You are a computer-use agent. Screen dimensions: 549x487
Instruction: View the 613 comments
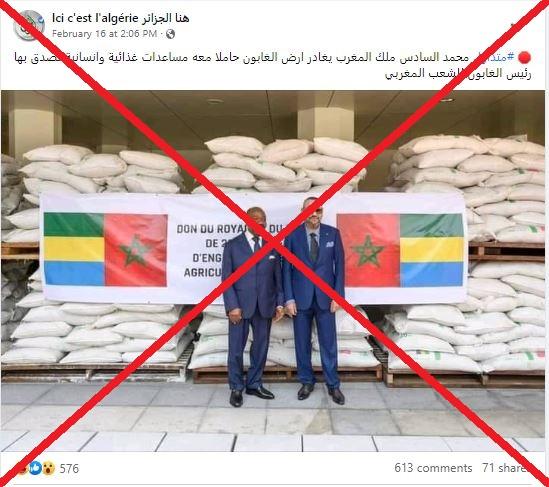[x=433, y=468]
